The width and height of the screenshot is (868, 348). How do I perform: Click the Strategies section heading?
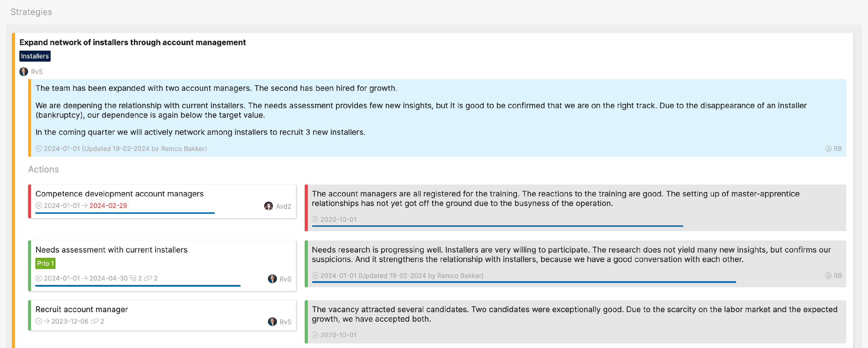(31, 12)
